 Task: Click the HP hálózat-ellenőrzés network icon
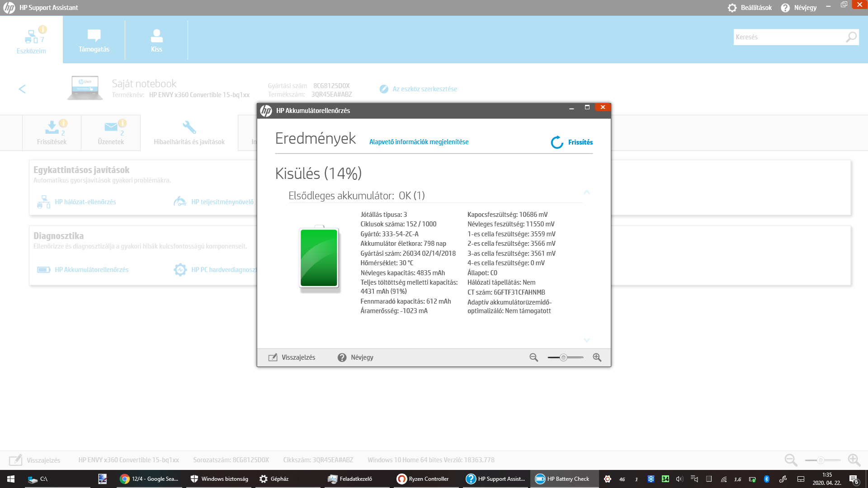coord(43,202)
